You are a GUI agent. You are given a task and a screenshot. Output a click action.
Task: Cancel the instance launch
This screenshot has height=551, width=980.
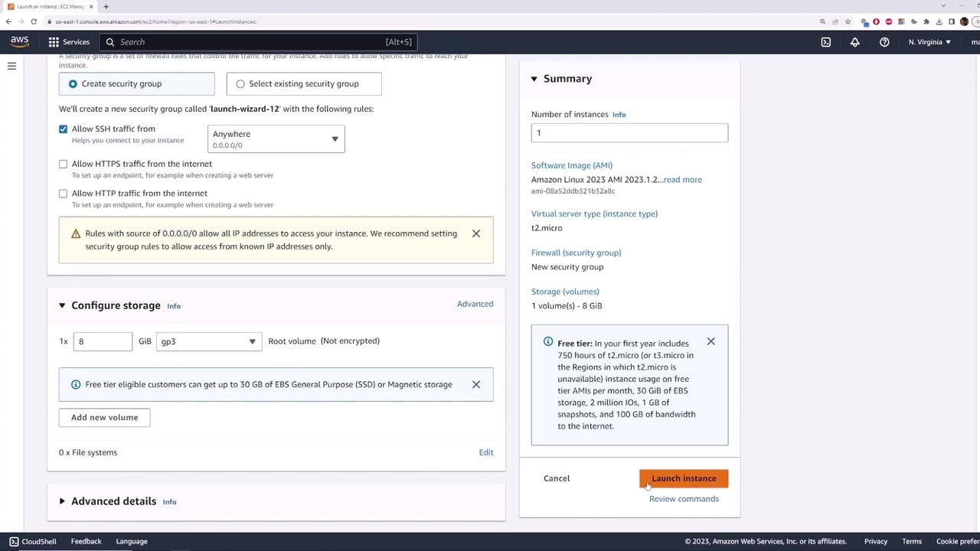(x=557, y=478)
